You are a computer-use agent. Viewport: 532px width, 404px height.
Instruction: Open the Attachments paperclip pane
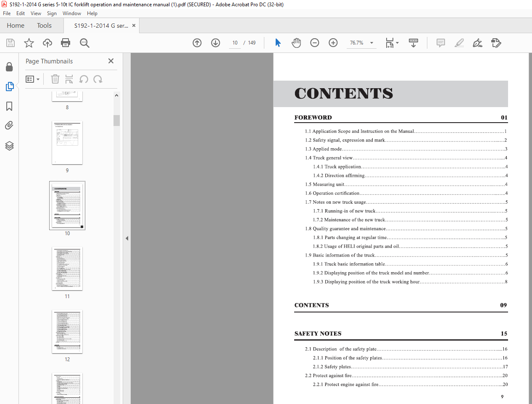pyautogui.click(x=9, y=126)
